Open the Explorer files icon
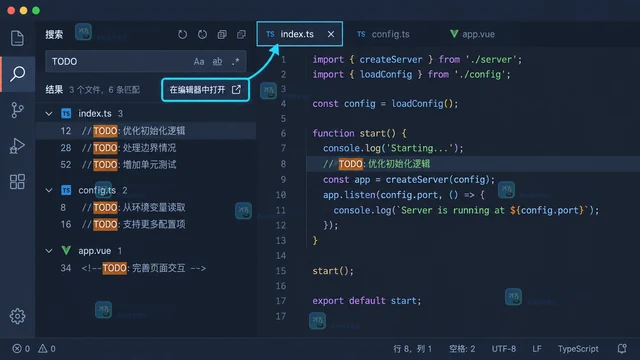Screen dimensions: 640x360 pos(17,38)
